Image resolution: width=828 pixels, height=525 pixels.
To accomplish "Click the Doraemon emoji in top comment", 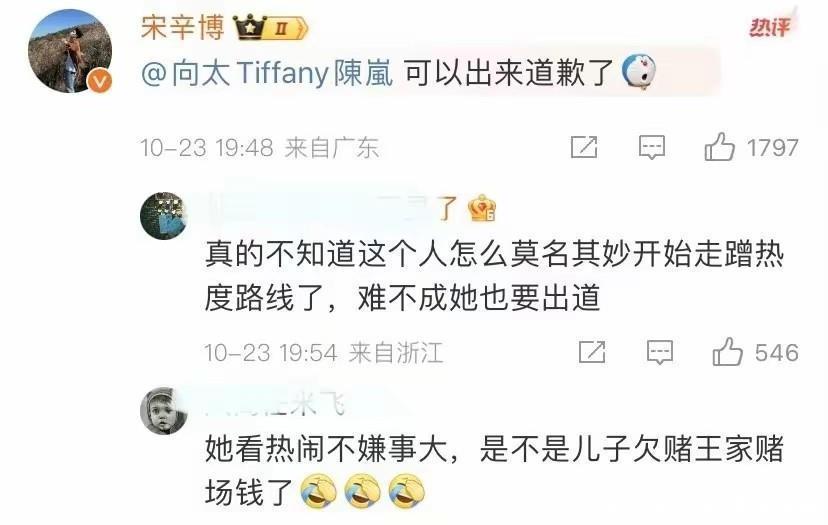I will pyautogui.click(x=639, y=71).
